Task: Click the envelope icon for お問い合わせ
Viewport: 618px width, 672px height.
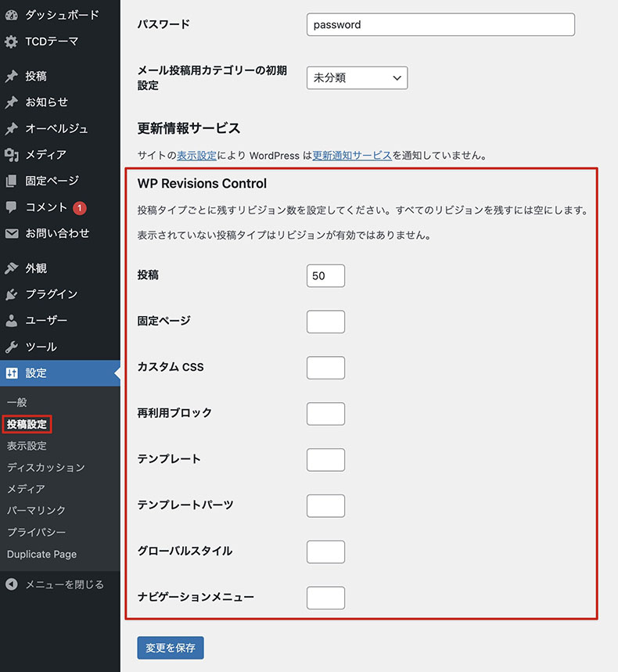Action: 12,234
